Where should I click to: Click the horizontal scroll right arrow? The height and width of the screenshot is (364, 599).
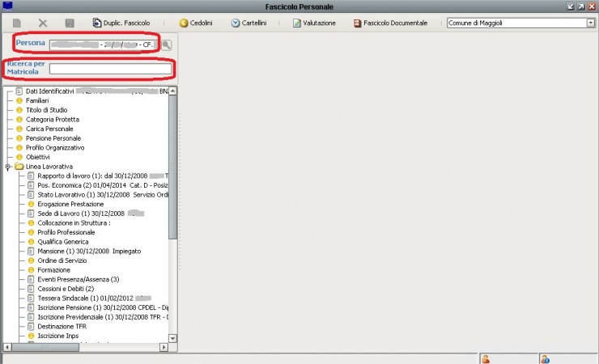tap(164, 347)
